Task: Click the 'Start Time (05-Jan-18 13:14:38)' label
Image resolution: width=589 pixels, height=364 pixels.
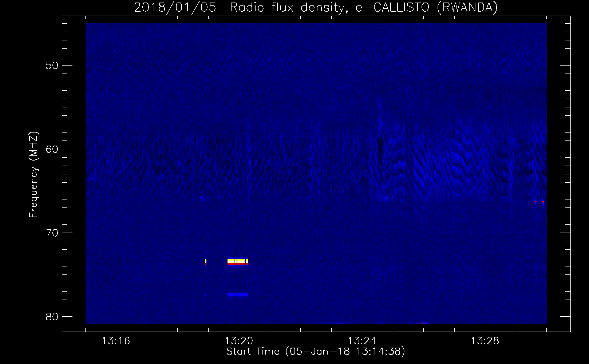Action: click(x=316, y=352)
